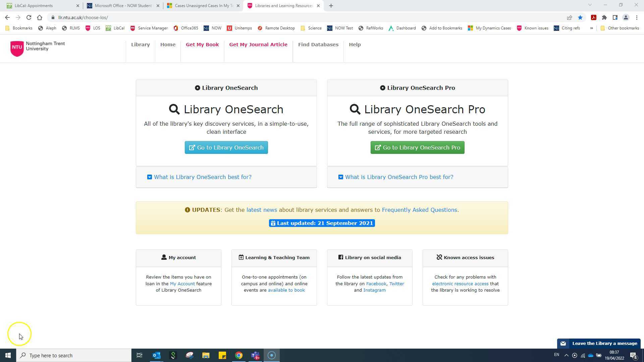
Task: Click the Adobe Acrobat extension icon
Action: click(x=593, y=17)
